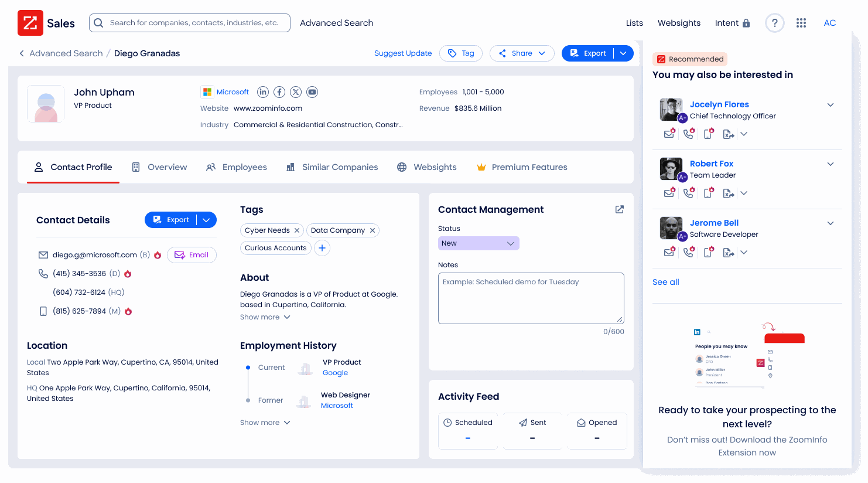Open the apps grid icon
This screenshot has width=868, height=483.
(801, 23)
